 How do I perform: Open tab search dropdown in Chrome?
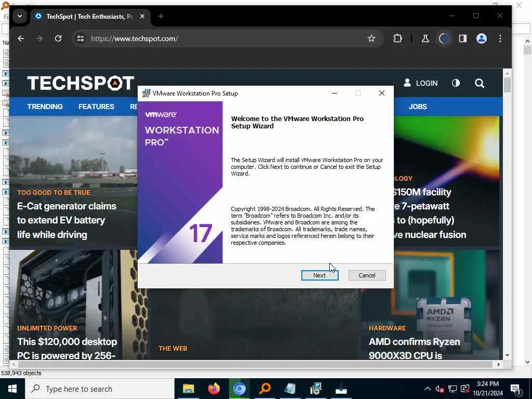click(20, 16)
